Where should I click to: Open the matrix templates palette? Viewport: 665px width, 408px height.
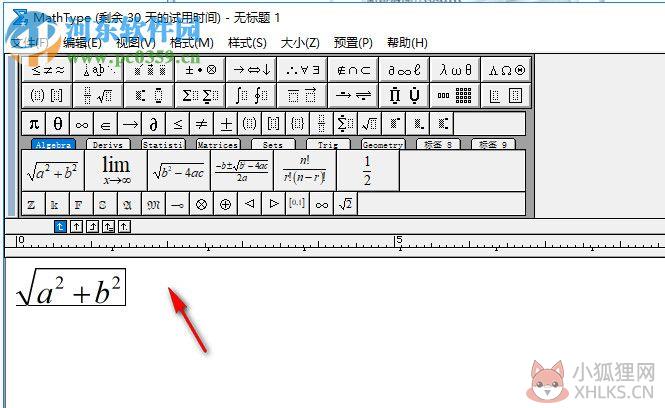(x=455, y=95)
